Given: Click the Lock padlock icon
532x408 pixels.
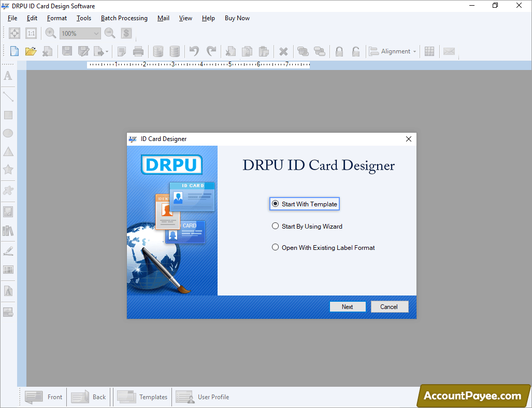Looking at the screenshot, I should [x=339, y=51].
